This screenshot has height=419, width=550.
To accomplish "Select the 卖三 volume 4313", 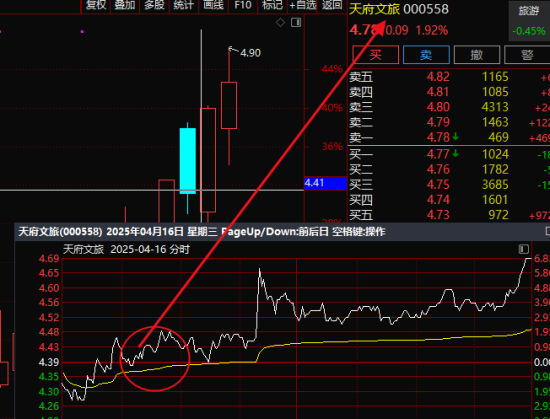I will click(495, 107).
